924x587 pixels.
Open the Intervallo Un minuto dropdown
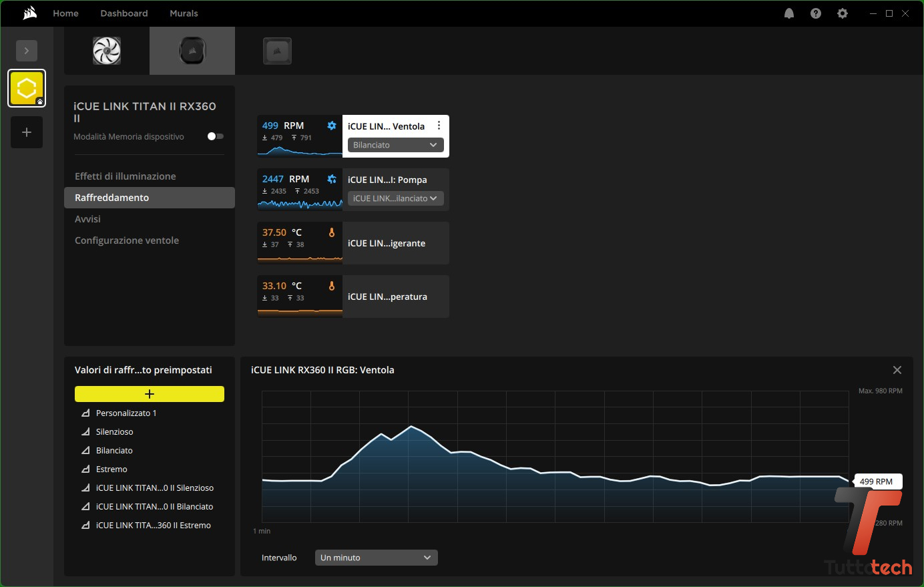pos(377,558)
